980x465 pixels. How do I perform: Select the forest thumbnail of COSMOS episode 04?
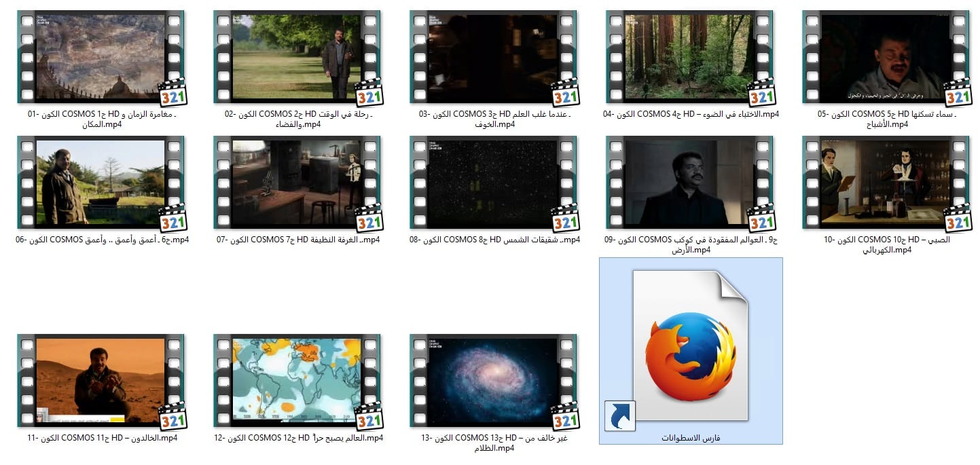[x=691, y=58]
